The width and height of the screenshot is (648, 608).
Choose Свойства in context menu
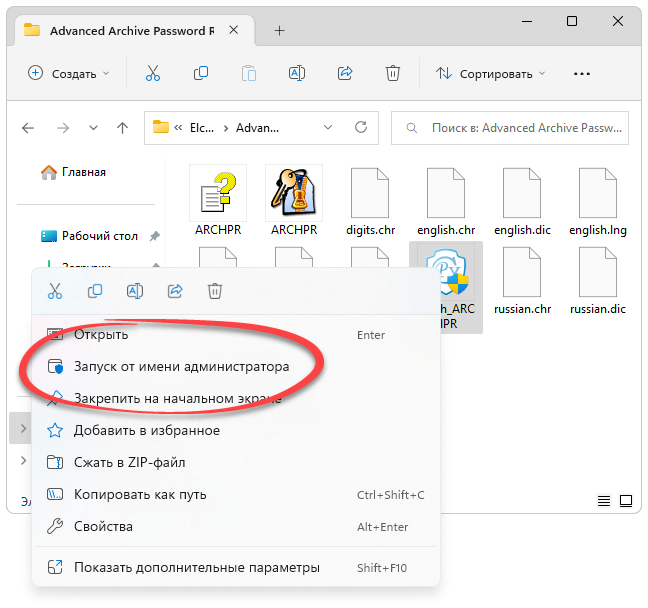(236, 526)
